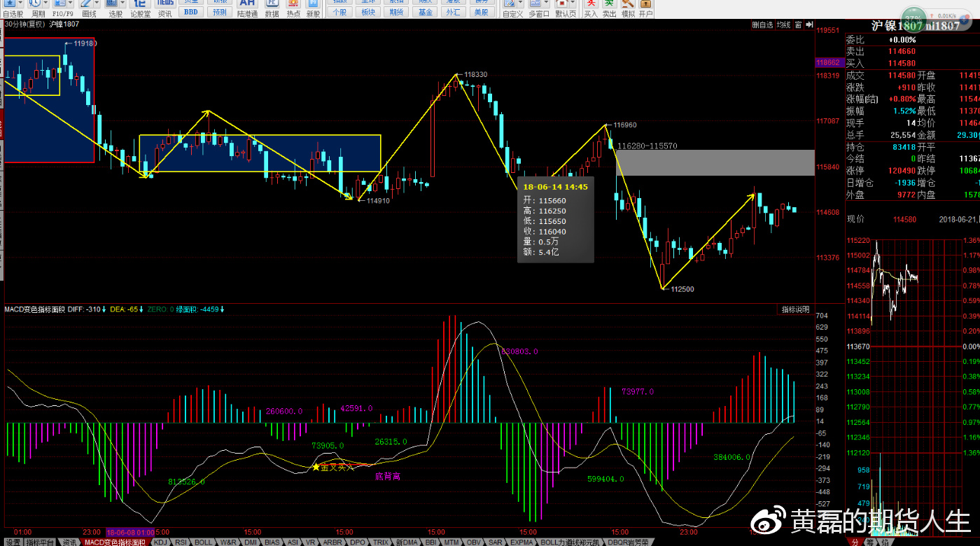Switch to the BOLL indicator tab

pos(204,542)
